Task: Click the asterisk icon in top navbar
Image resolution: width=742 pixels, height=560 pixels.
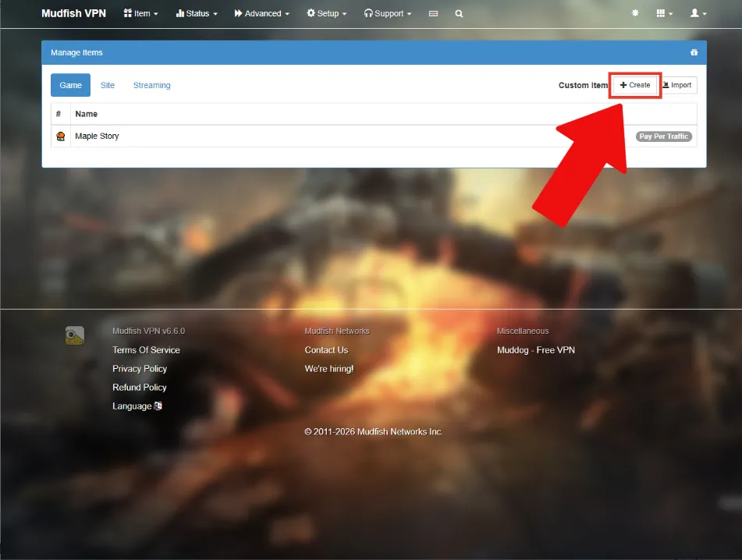Action: pos(635,13)
